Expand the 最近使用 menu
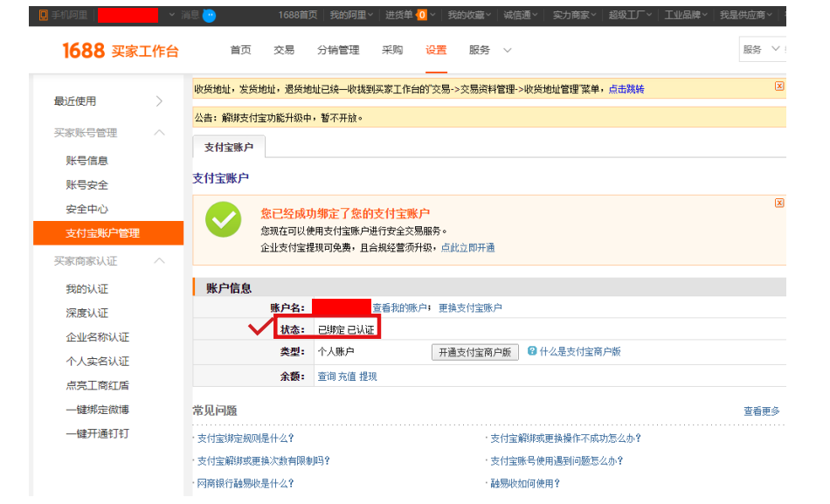 [159, 101]
